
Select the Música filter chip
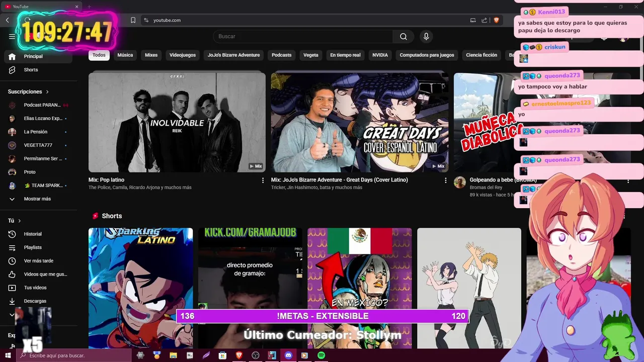[125, 55]
